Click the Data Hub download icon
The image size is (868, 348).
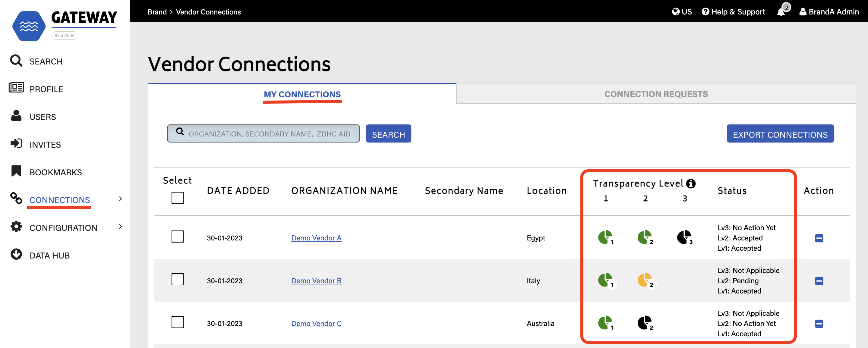tap(16, 254)
